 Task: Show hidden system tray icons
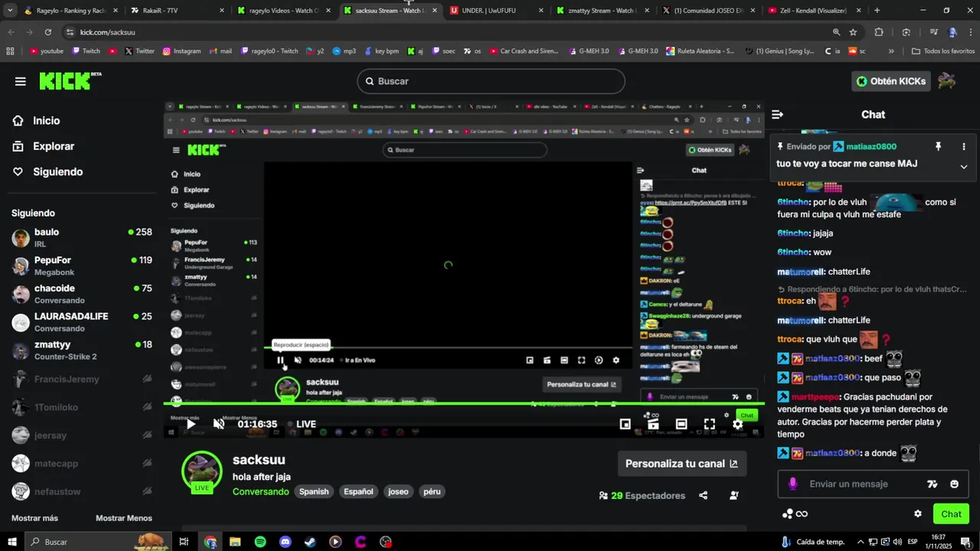tap(861, 542)
